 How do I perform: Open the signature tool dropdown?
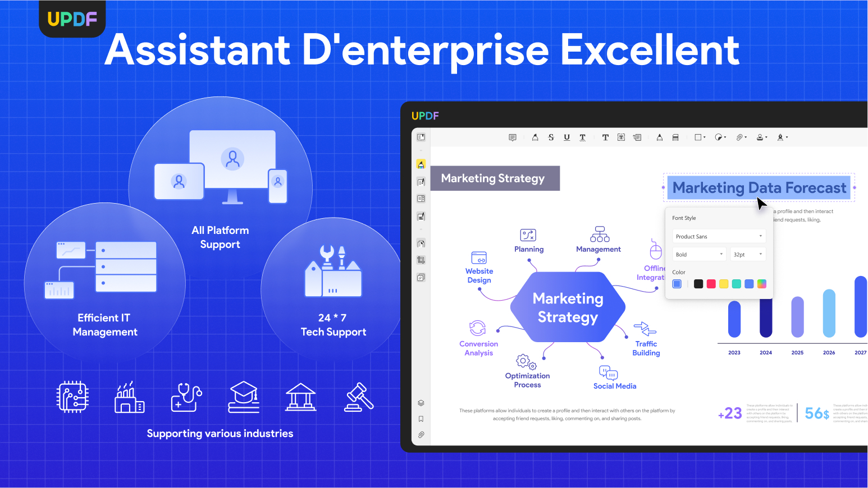pyautogui.click(x=782, y=137)
